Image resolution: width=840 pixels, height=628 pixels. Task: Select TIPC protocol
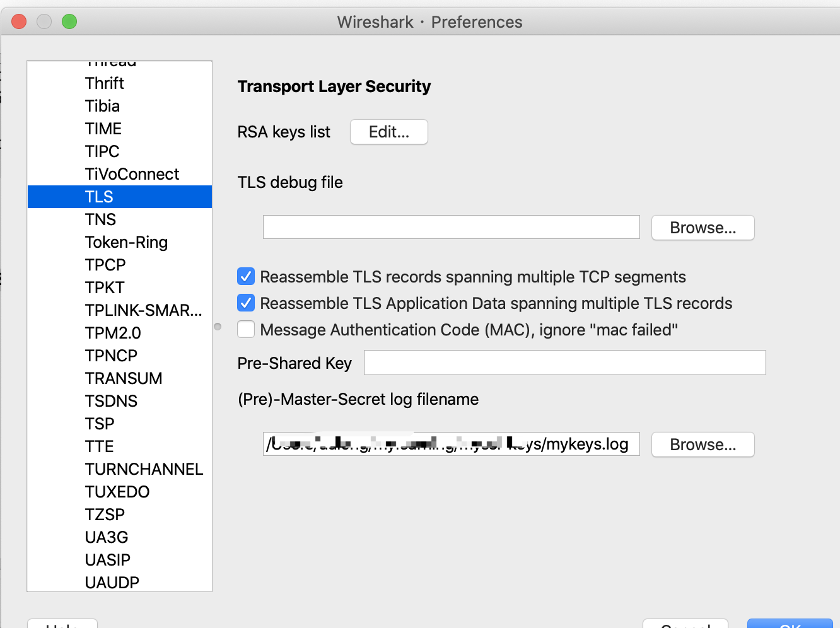[120, 151]
